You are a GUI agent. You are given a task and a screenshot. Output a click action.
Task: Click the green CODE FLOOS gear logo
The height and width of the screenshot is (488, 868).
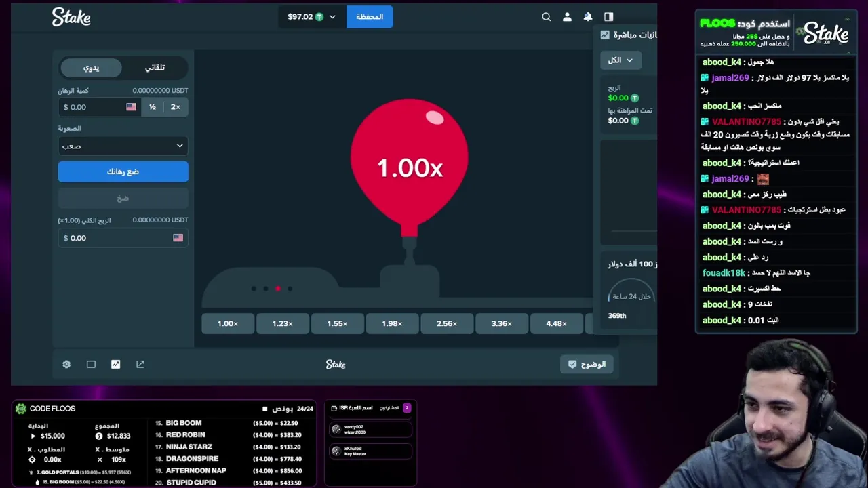click(21, 409)
